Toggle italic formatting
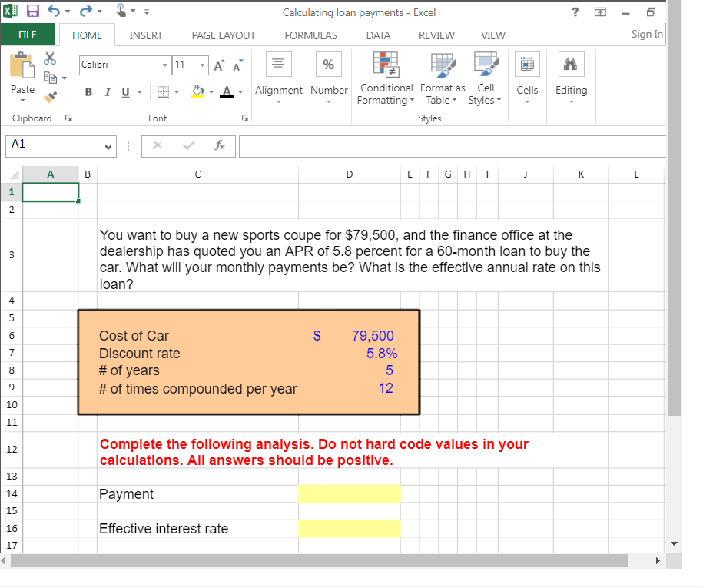Viewport: 703px width, 588px height. 107,91
